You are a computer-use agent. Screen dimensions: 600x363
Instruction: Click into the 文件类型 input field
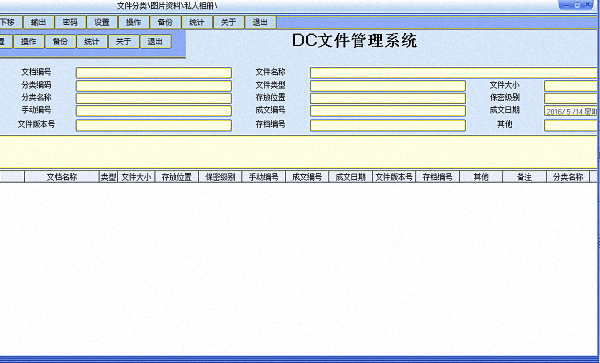388,86
